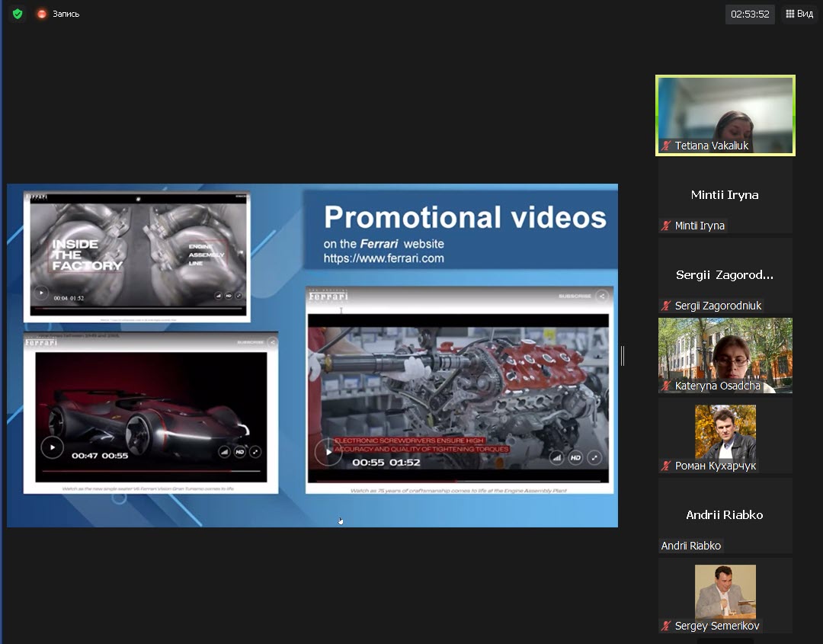Open the Вид view layout menu

799,14
